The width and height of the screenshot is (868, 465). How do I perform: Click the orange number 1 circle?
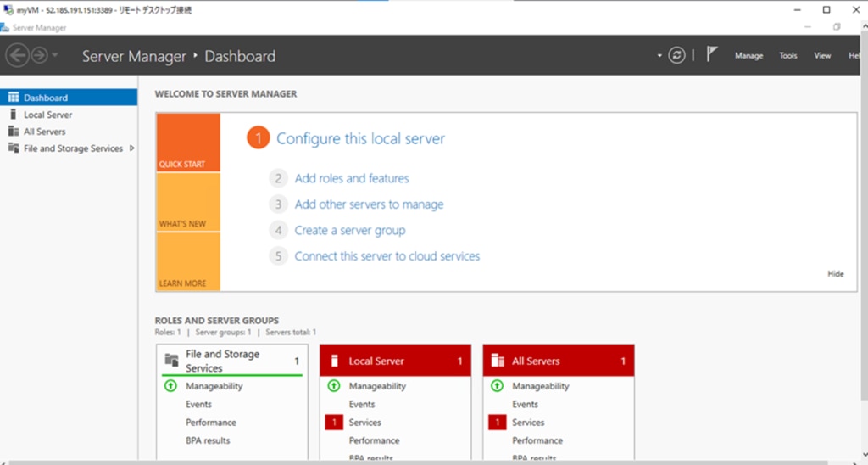click(x=258, y=138)
